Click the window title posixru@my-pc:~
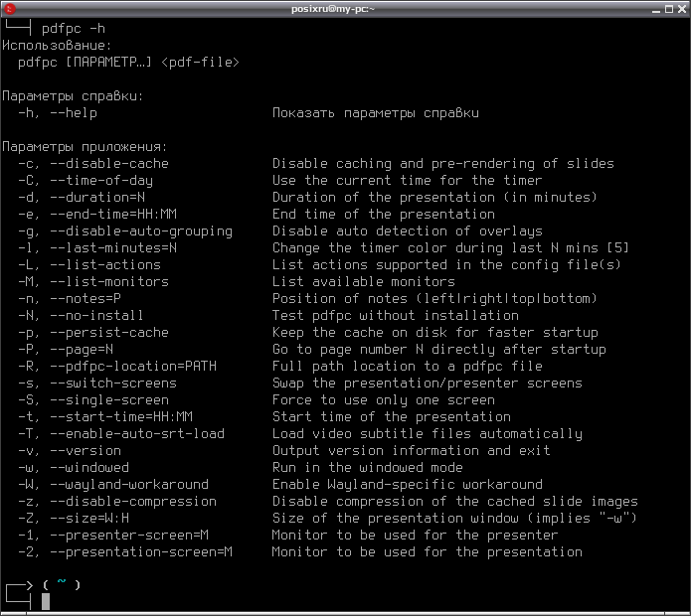This screenshot has width=691, height=616. (333, 9)
